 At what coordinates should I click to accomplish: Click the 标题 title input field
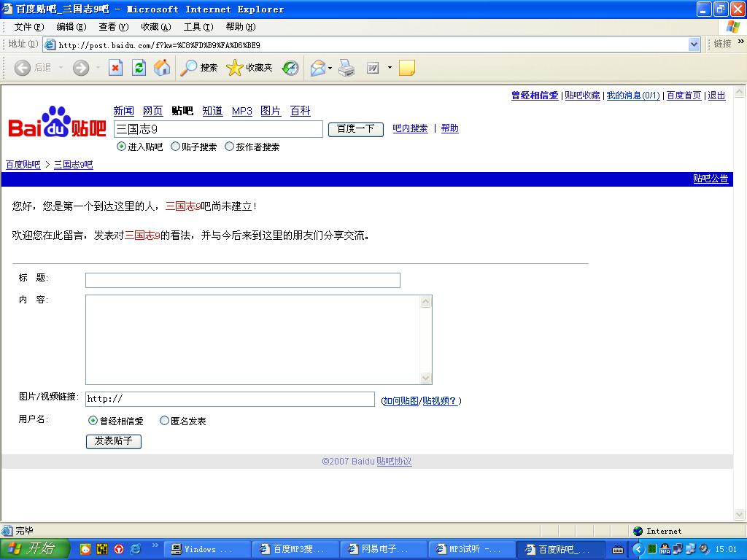pos(242,280)
